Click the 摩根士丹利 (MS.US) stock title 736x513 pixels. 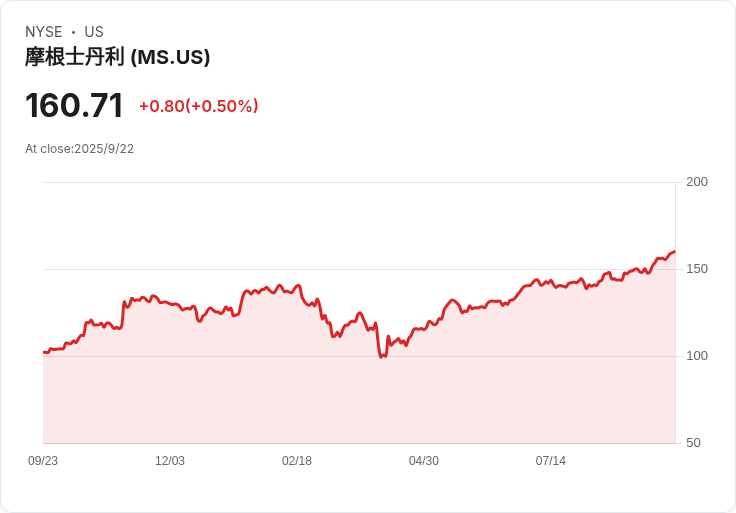tap(117, 58)
